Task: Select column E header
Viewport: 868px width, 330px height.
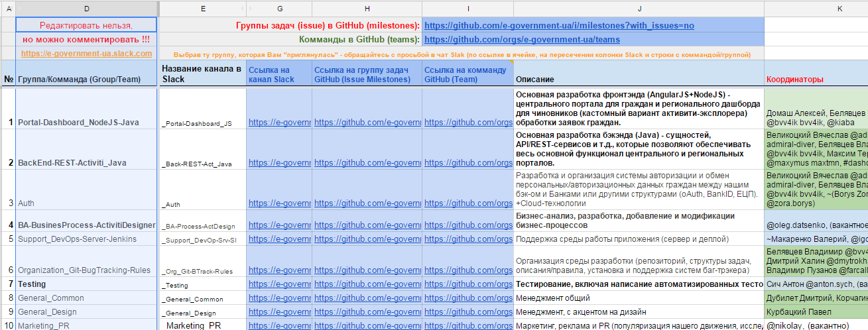Action: click(x=203, y=9)
